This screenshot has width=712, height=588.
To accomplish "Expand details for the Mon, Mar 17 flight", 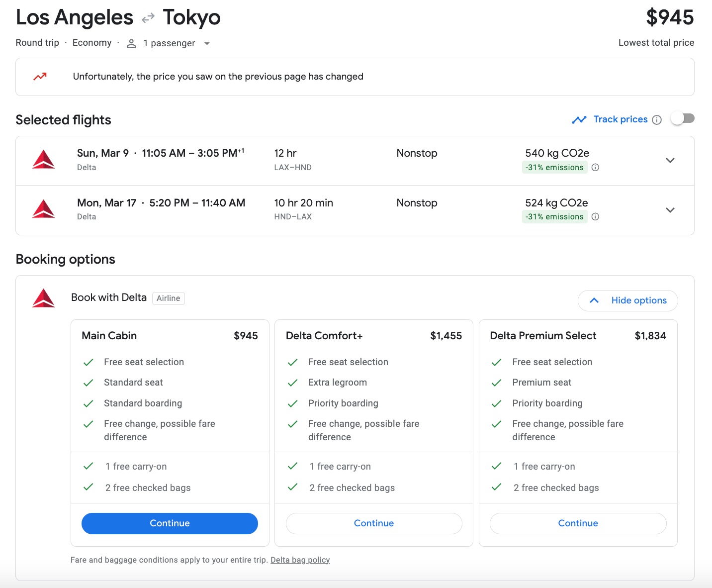I will pyautogui.click(x=670, y=209).
